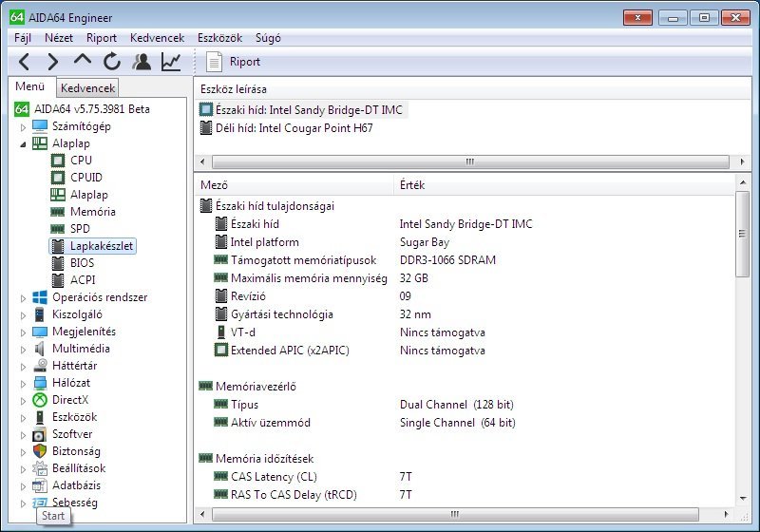Click the DirectX Xbox icon
760x532 pixels.
point(40,400)
